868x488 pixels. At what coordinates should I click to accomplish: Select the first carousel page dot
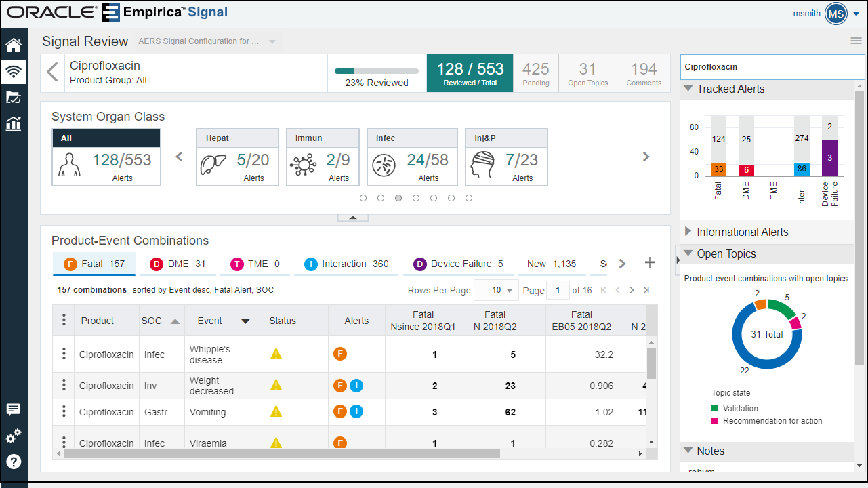coord(363,198)
